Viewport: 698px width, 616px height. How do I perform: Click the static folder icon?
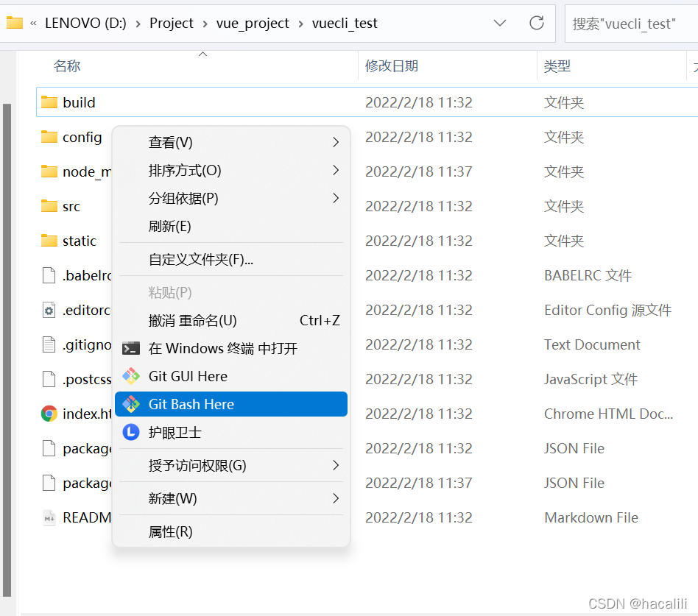tap(49, 241)
